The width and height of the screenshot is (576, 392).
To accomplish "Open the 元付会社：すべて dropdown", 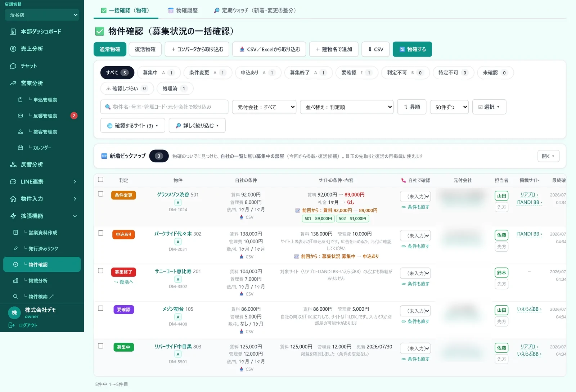I will (x=264, y=107).
